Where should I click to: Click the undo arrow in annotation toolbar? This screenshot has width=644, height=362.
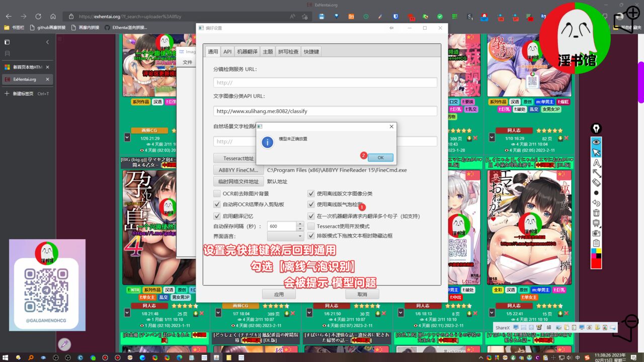coord(596,203)
